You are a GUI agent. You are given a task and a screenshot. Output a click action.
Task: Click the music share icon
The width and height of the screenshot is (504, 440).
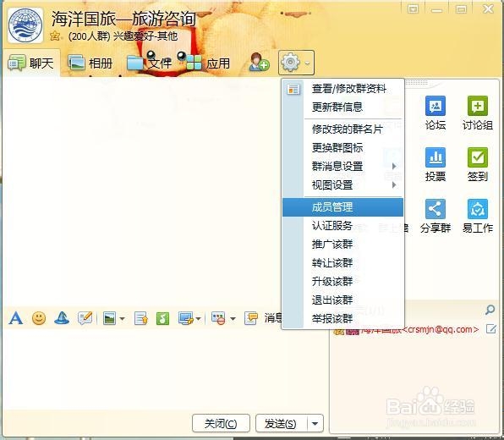coord(162,318)
